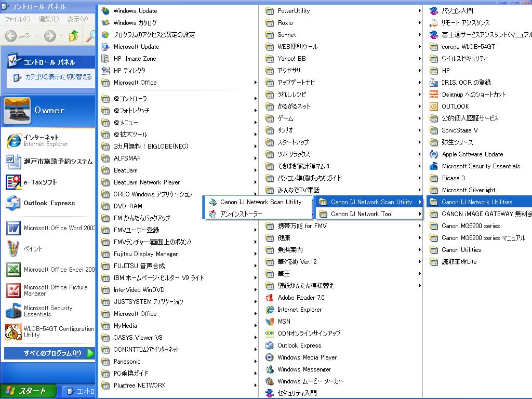
Task: Click the Adobe Reader 7.0 icon
Action: click(270, 298)
